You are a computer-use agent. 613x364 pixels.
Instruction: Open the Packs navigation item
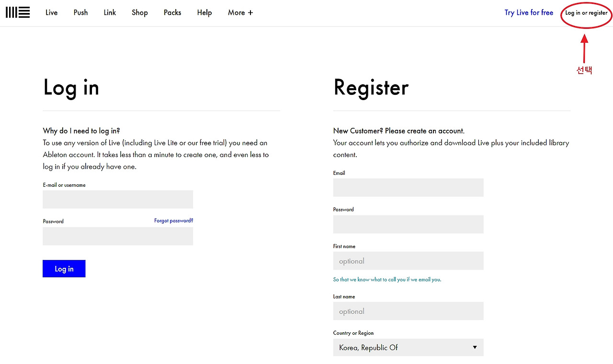pos(172,12)
